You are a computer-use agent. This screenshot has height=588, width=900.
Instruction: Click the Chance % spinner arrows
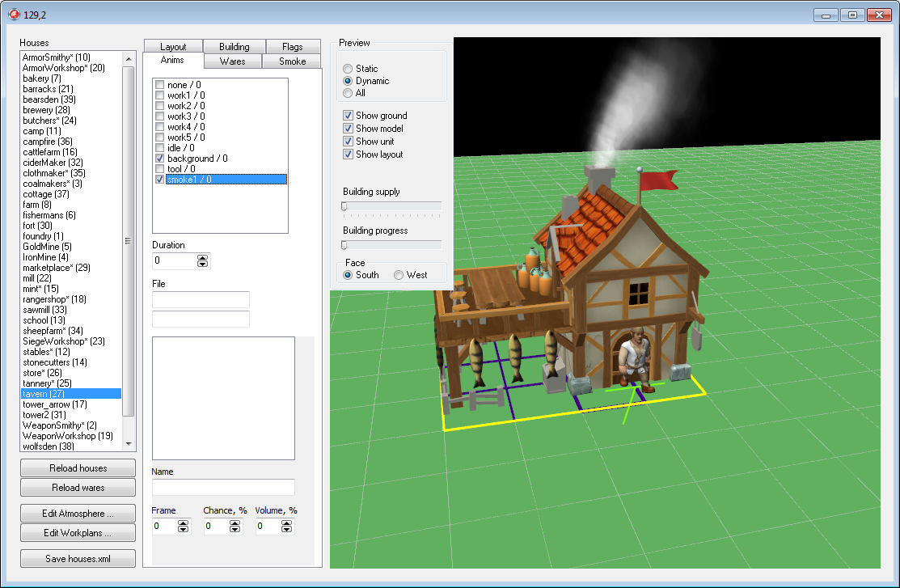pos(235,526)
